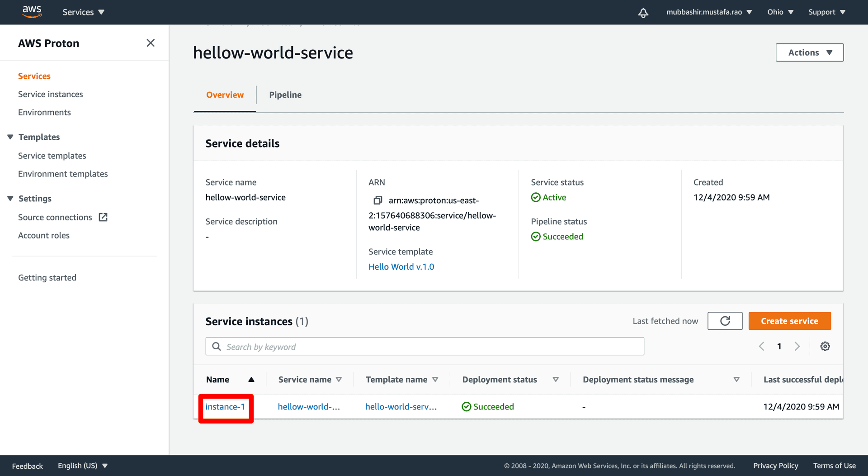Switch to the Pipeline tab

click(x=285, y=95)
